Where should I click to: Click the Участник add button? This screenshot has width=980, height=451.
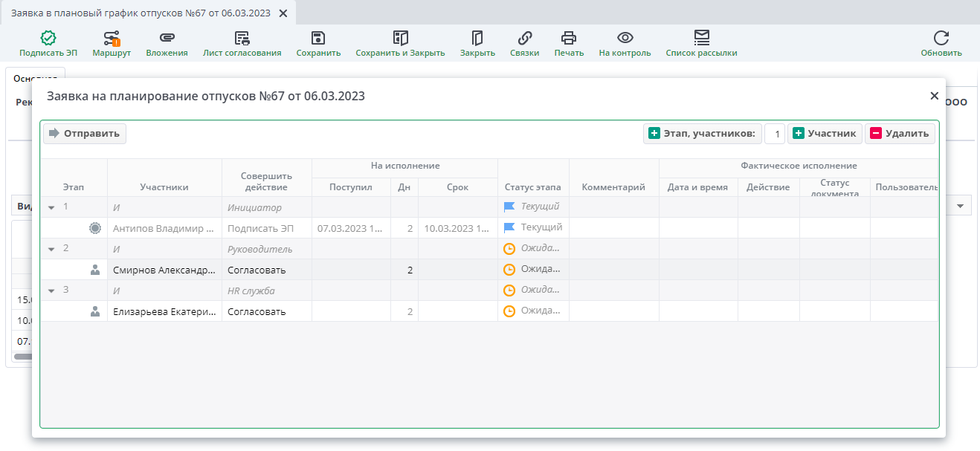[x=825, y=134]
